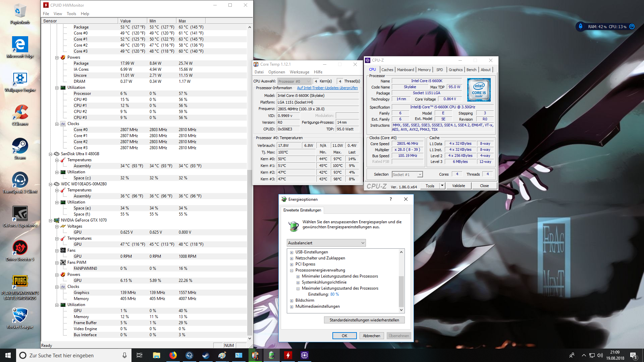Open the Optionen menu in Core Temp
The image size is (644, 362).
(276, 72)
